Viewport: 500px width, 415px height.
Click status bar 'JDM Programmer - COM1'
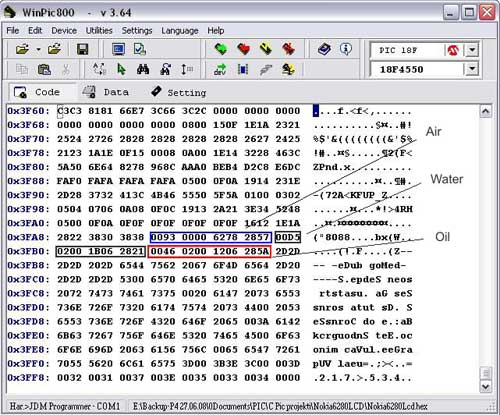click(75, 406)
